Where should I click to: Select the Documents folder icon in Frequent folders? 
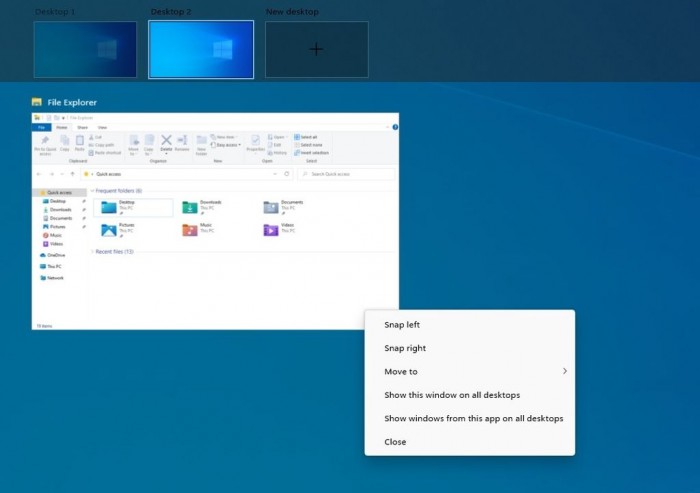tap(270, 207)
